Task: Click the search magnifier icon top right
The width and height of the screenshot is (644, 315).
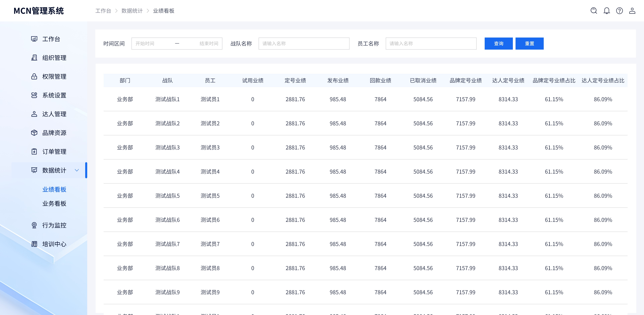Action: (594, 11)
